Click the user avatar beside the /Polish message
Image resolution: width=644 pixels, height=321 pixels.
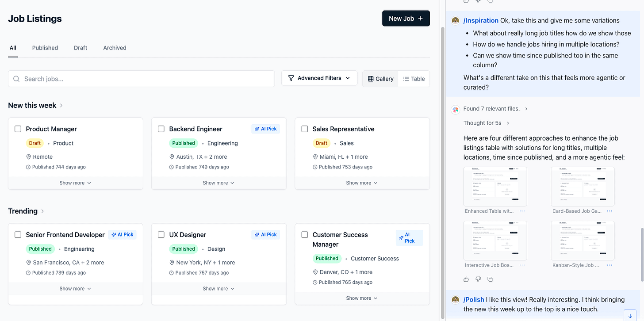(x=455, y=300)
